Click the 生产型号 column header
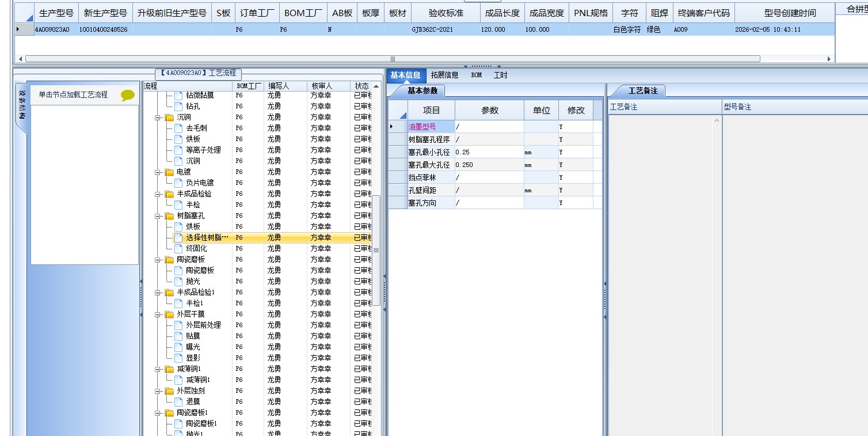The width and height of the screenshot is (868, 436). pyautogui.click(x=56, y=13)
